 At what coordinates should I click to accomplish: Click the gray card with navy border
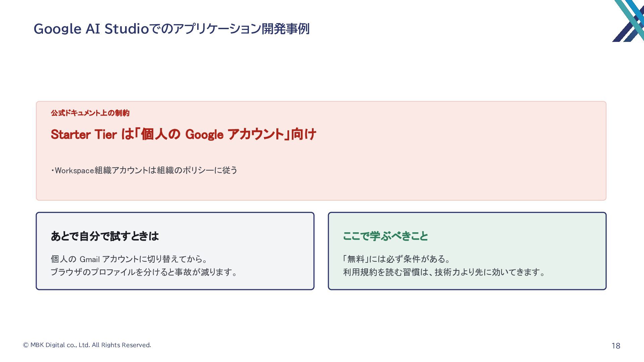coord(175,251)
